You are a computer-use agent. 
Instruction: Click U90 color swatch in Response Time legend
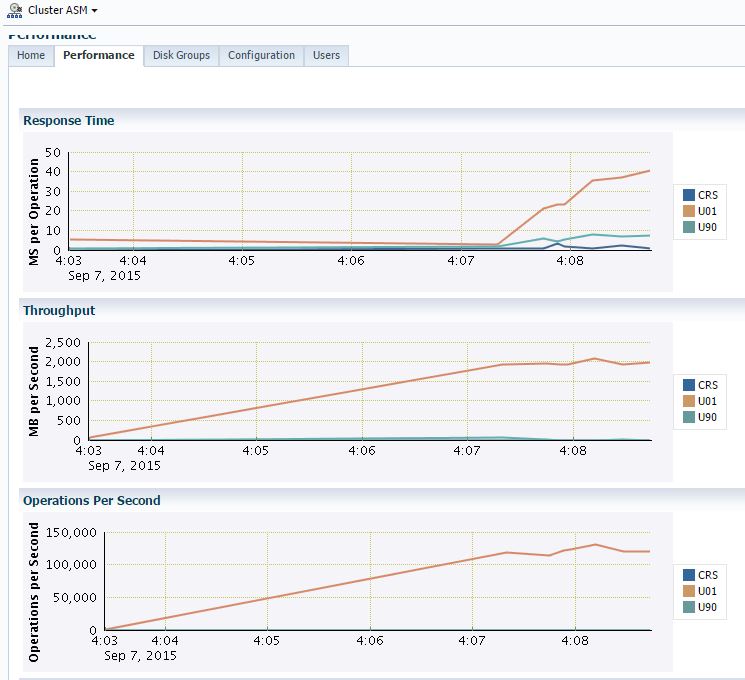pos(689,227)
